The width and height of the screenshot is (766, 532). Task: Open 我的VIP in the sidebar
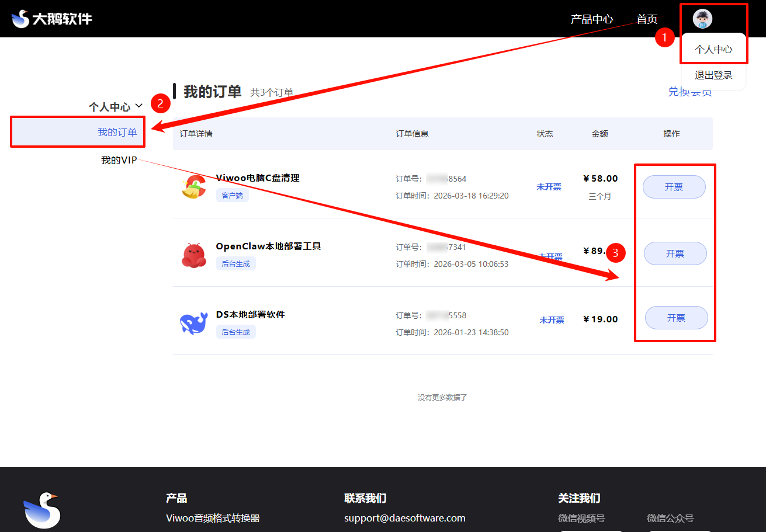[119, 160]
